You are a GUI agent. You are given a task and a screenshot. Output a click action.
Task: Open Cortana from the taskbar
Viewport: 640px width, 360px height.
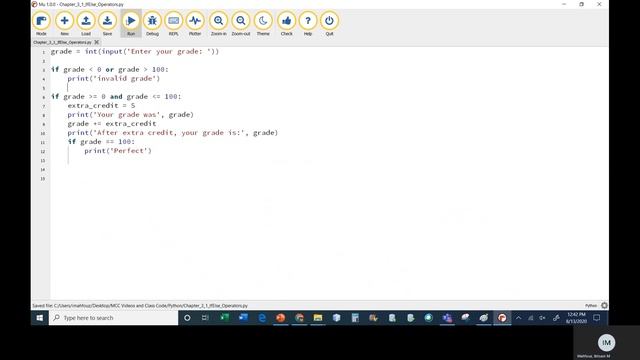[x=187, y=318]
